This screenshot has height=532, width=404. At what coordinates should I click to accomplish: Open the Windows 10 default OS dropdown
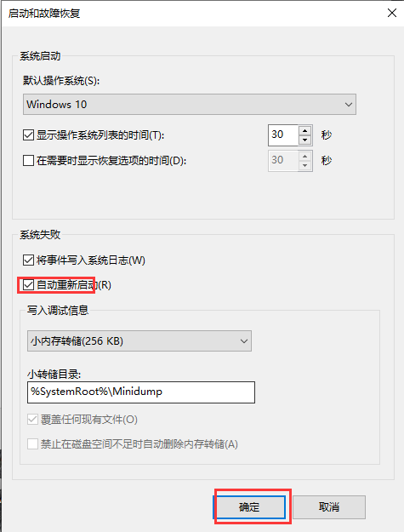click(x=190, y=104)
